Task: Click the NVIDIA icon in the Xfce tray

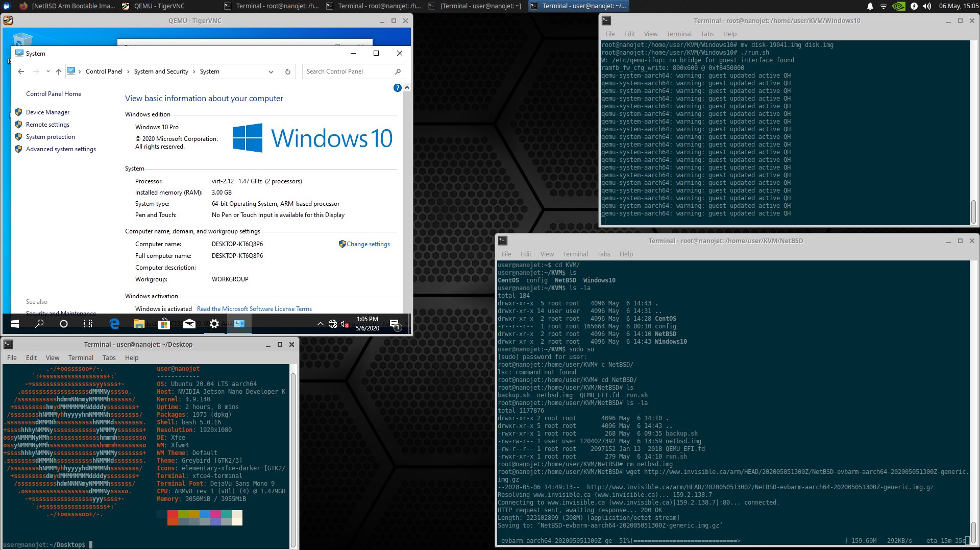Action: tap(898, 6)
